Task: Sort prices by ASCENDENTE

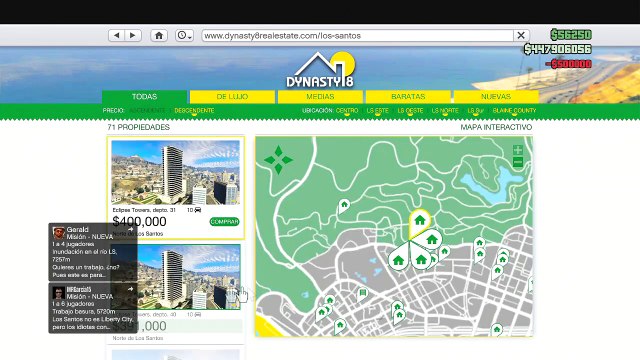Action: [147, 111]
